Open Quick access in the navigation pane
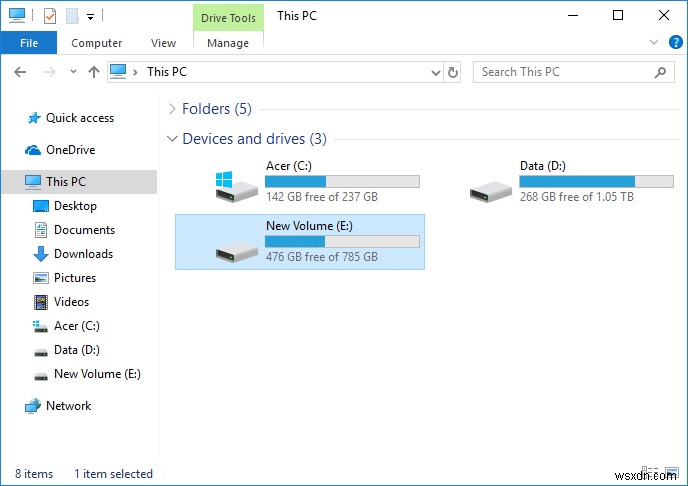 tap(80, 118)
